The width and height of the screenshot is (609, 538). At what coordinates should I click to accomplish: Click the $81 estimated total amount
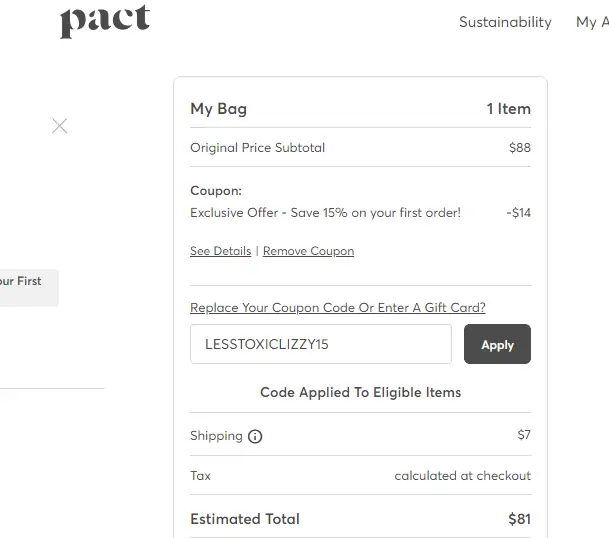coord(519,519)
